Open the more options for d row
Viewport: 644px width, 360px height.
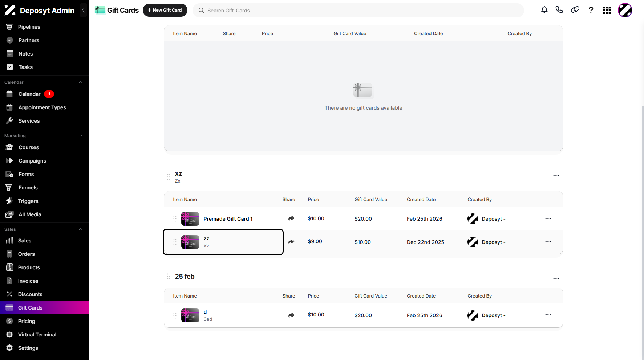click(x=548, y=315)
